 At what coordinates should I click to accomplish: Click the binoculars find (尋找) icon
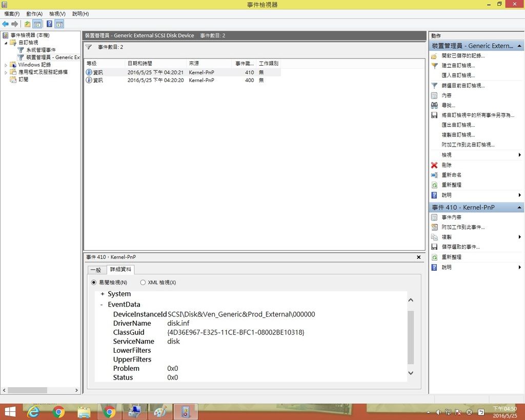point(434,105)
